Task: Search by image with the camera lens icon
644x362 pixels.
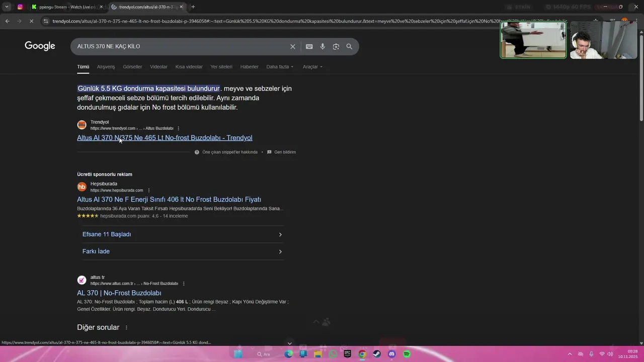Action: point(336,46)
